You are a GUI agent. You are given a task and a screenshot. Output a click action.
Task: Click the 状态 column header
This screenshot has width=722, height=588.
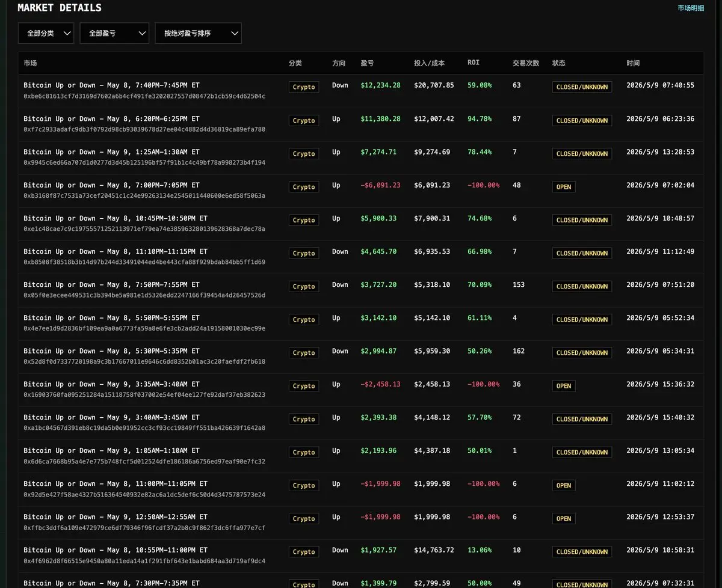[x=559, y=63]
